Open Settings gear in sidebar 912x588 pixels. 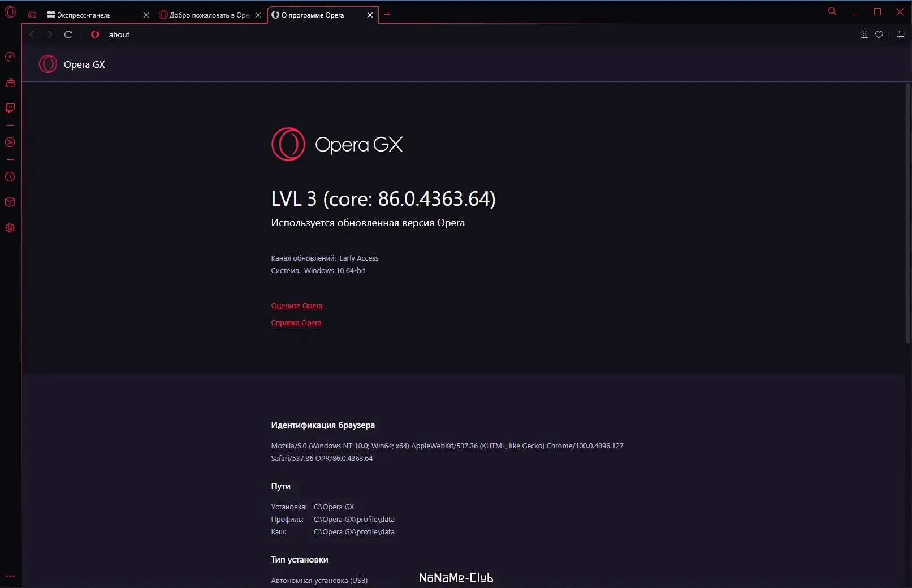coord(10,228)
